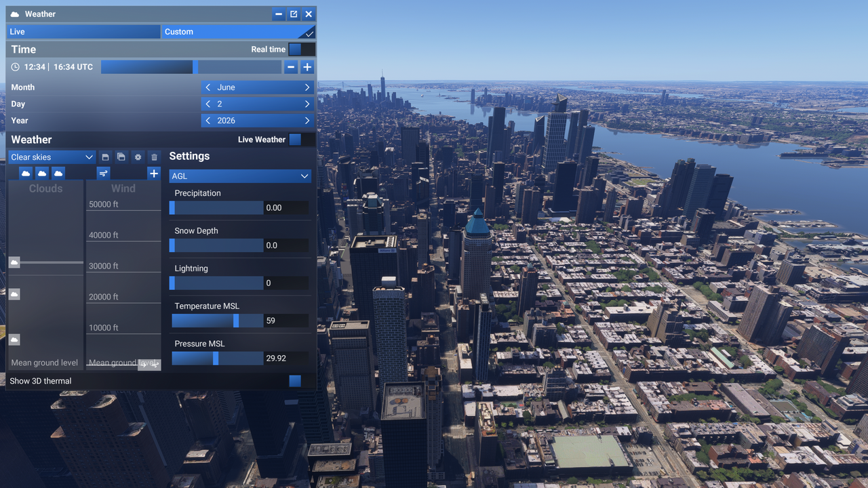Click the Lightning value field
The width and height of the screenshot is (868, 488).
287,283
